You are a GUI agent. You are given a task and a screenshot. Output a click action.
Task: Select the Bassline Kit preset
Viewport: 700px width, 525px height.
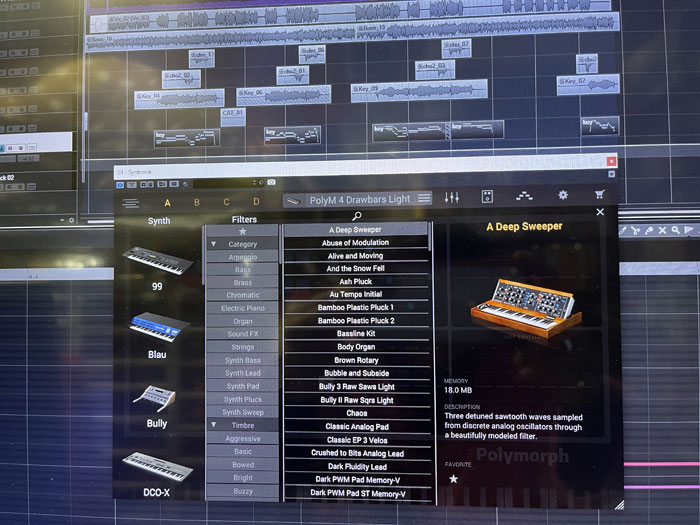356,333
